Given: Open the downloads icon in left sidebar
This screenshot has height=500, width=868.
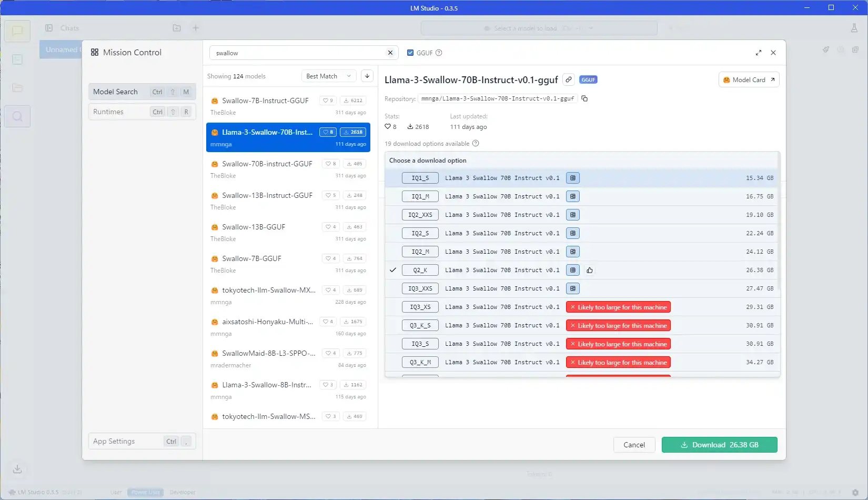Looking at the screenshot, I should (17, 469).
